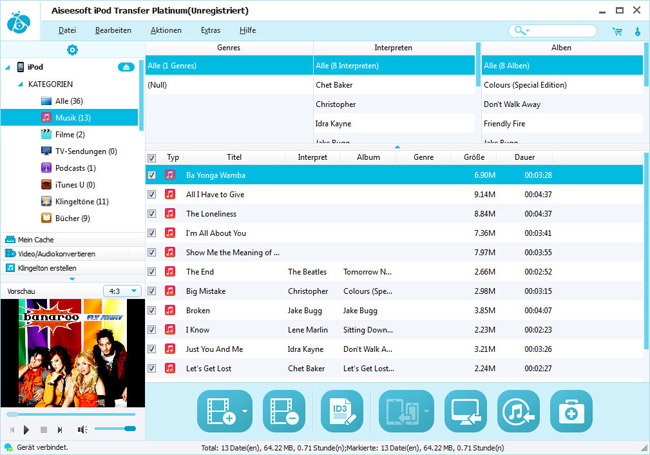Image resolution: width=650 pixels, height=455 pixels.
Task: Click the device connected status icon
Action: [8, 448]
